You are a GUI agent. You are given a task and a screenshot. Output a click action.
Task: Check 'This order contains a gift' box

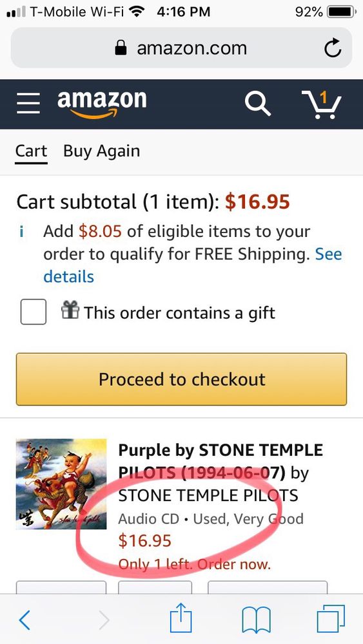(34, 312)
